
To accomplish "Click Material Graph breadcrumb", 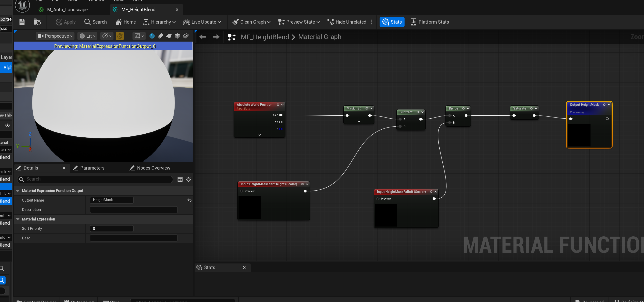I will pos(320,37).
